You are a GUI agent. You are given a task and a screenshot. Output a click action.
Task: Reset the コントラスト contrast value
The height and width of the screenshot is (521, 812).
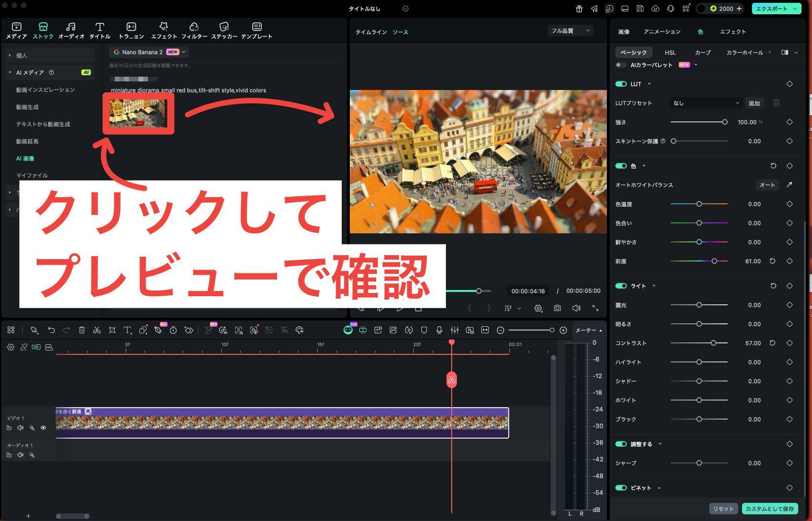pos(772,343)
